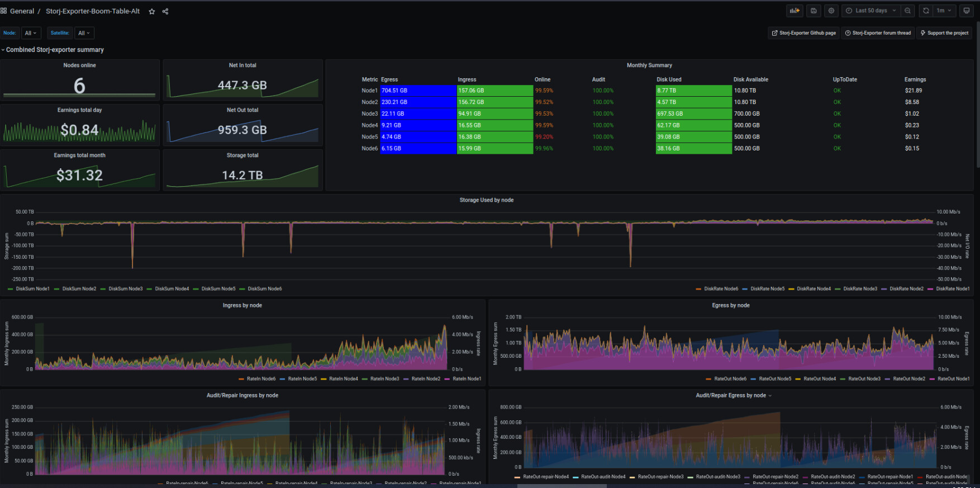
Task: Toggle the RateIn Node6 legend series
Action: [x=261, y=379]
